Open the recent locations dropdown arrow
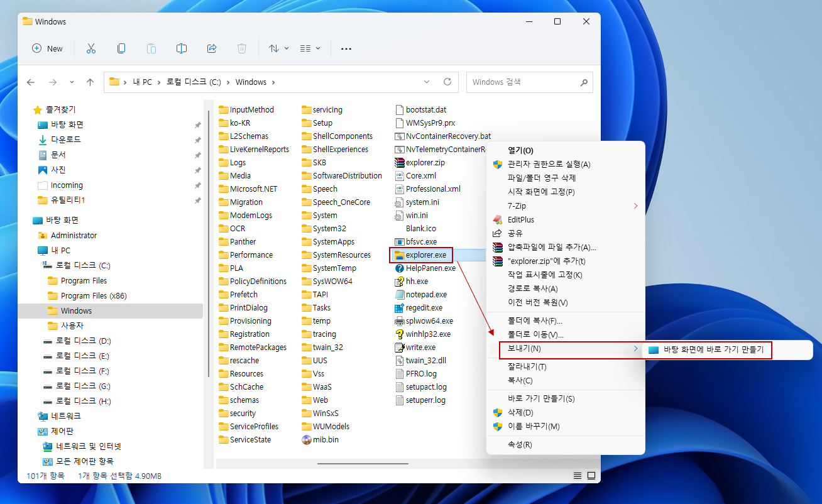This screenshot has height=504, width=822. point(72,82)
